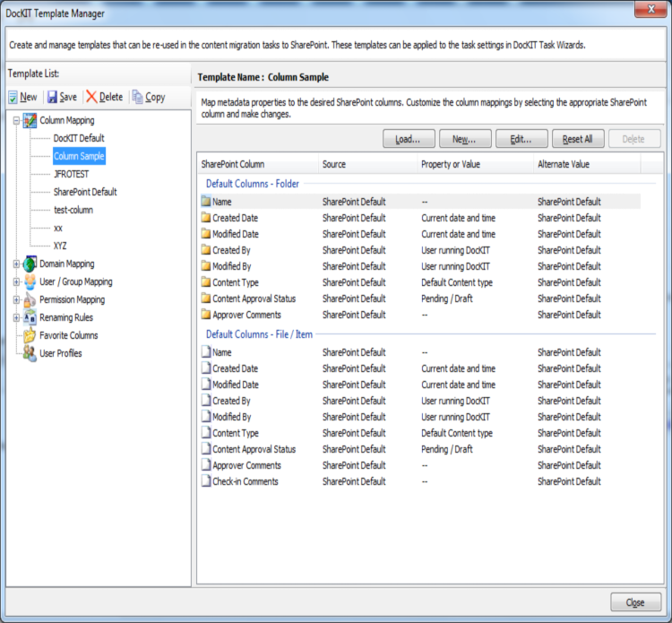672x623 pixels.
Task: Click file icon of File/Item Modified Date
Action: tap(206, 385)
